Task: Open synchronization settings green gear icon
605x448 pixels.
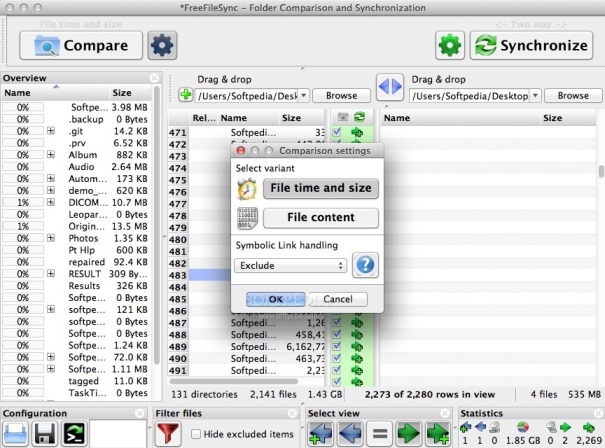Action: pos(450,46)
